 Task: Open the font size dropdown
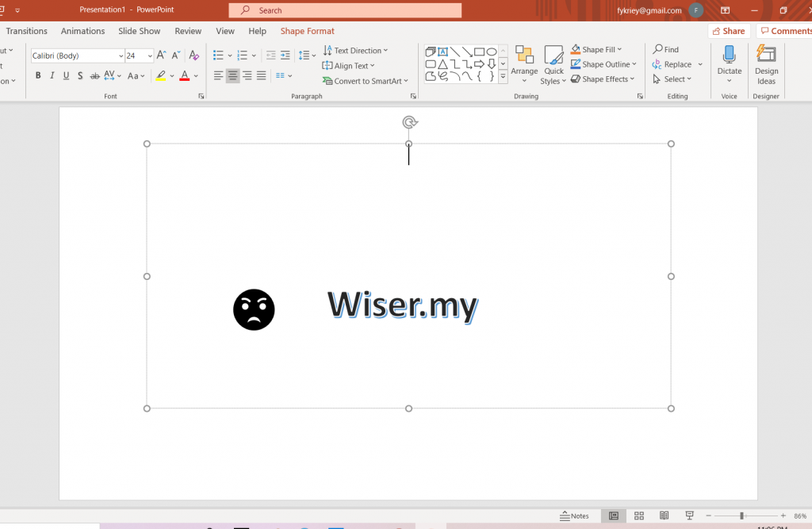tap(150, 56)
